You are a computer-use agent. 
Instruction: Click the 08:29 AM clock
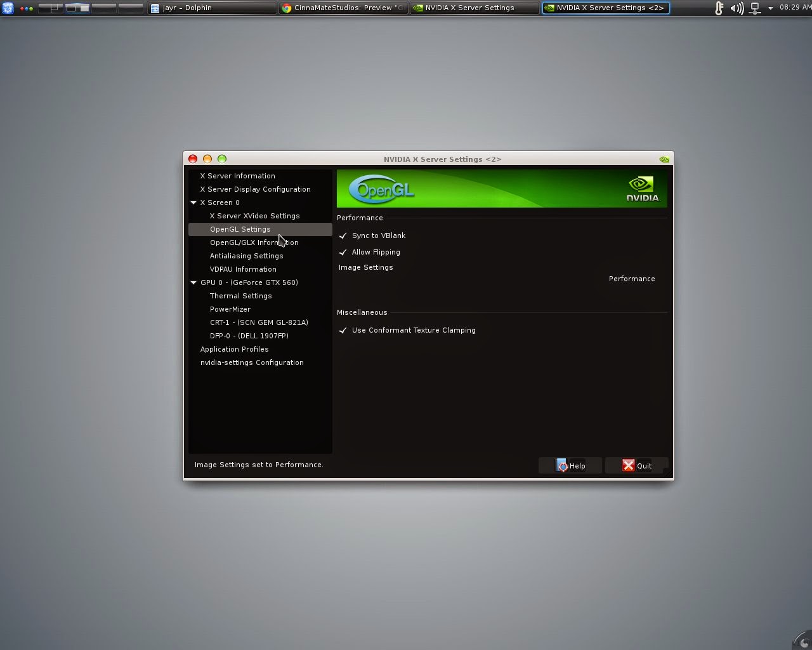coord(795,8)
